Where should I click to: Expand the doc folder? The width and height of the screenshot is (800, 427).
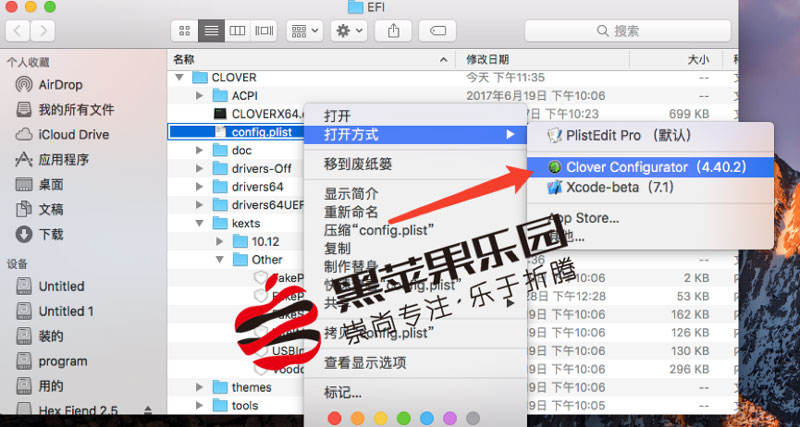pos(199,150)
